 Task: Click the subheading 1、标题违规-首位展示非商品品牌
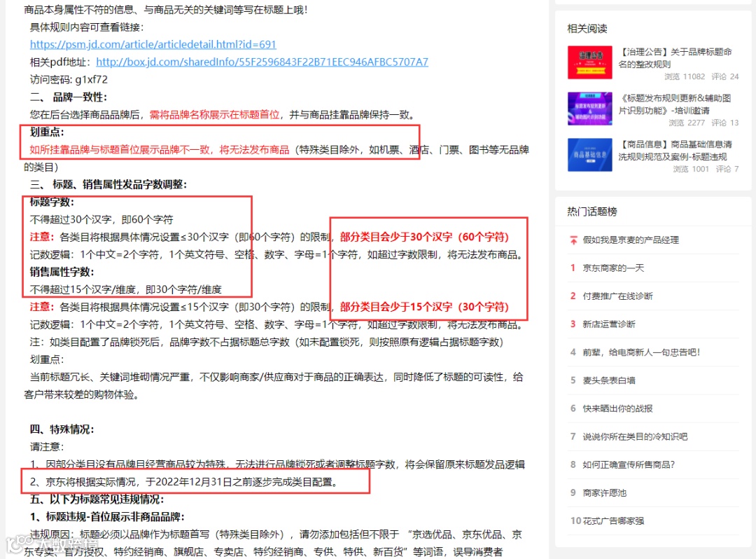[x=107, y=517]
